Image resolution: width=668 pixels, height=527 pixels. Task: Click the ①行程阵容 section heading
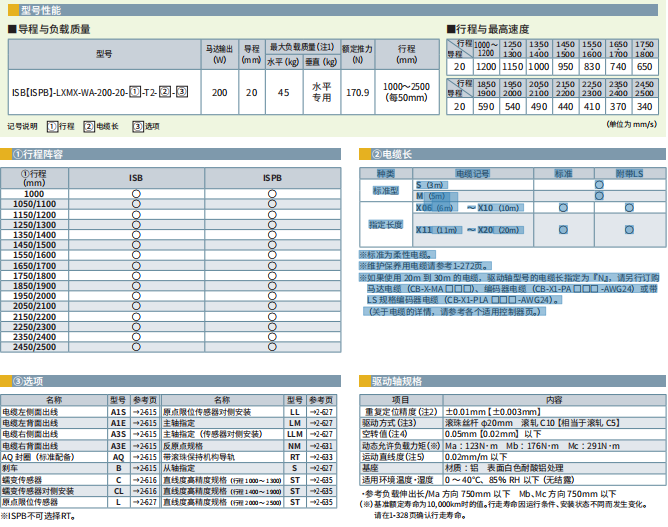tap(38, 154)
